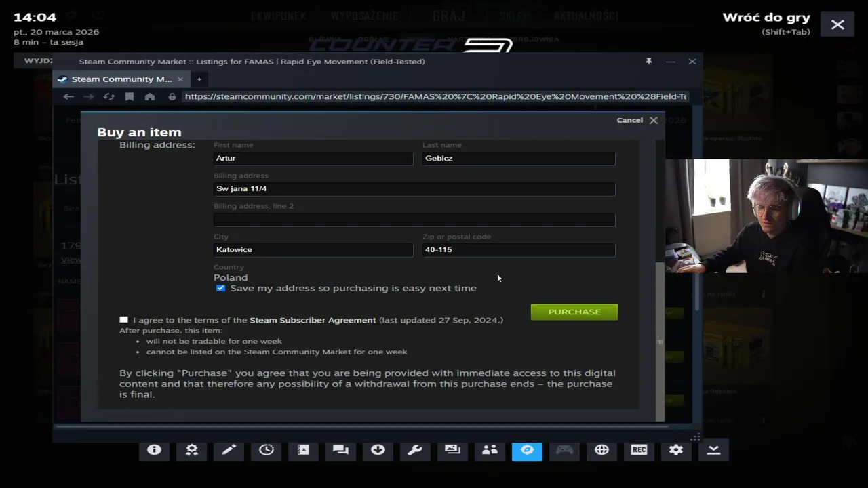
Task: Open the notes pencil icon
Action: 229,450
